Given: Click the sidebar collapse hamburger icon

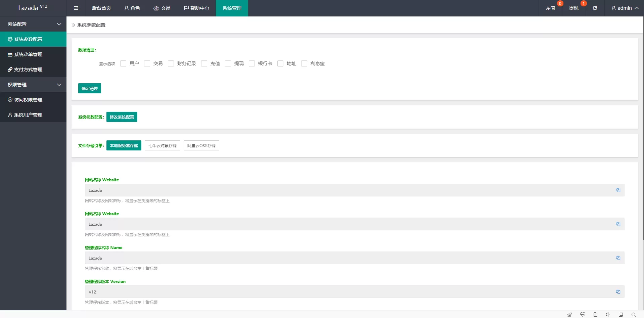Looking at the screenshot, I should coord(76,8).
